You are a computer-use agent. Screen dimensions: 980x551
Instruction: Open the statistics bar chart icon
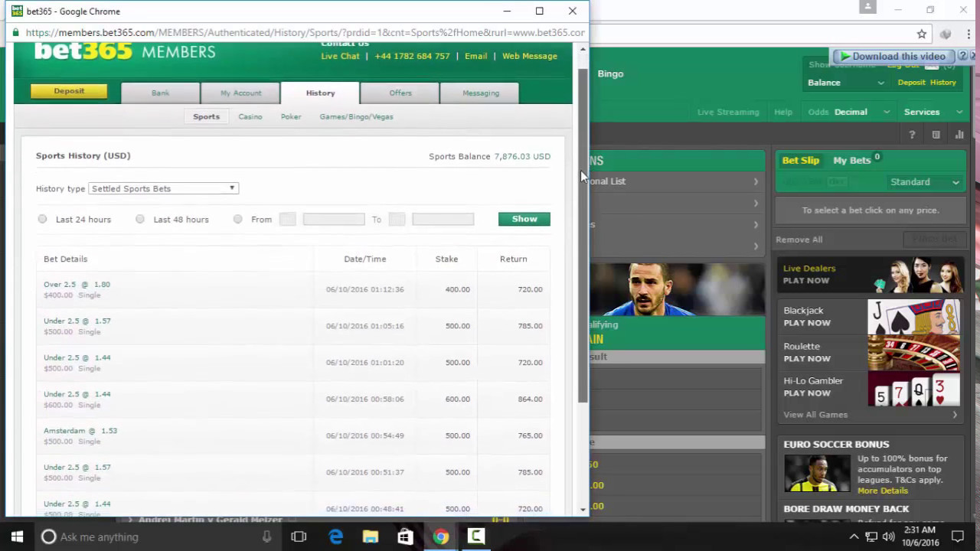(959, 135)
